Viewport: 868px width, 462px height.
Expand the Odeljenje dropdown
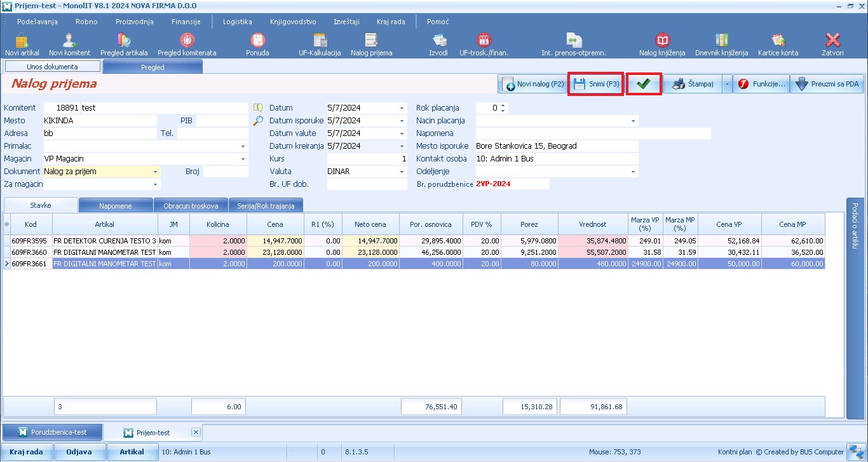click(x=634, y=172)
